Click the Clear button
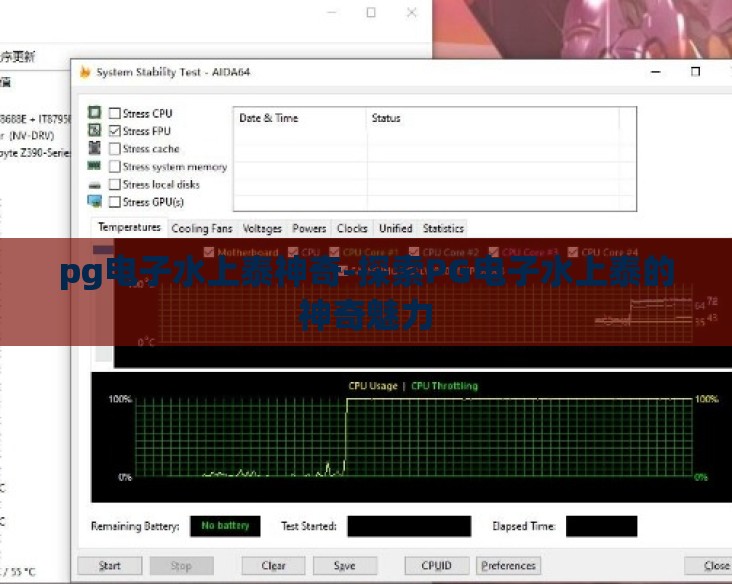This screenshot has width=732, height=584. click(273, 566)
